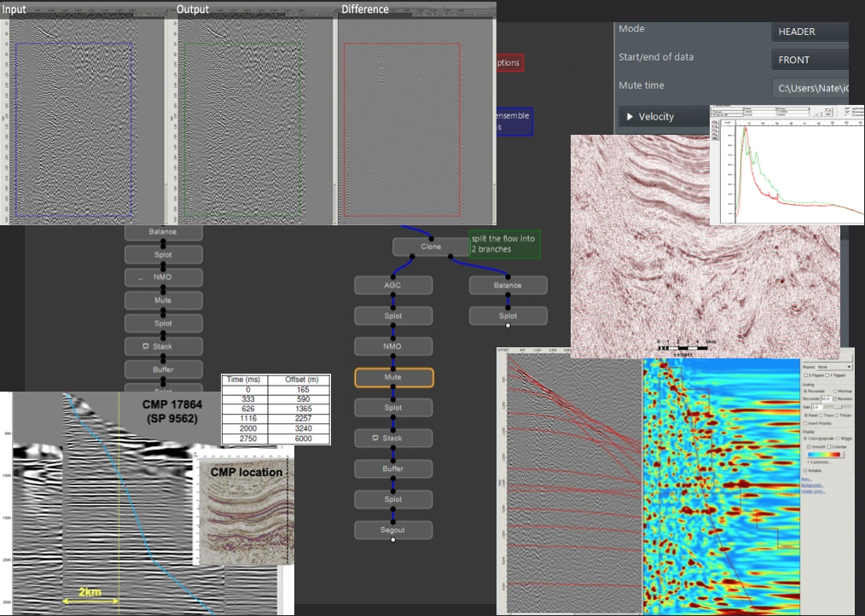The image size is (865, 616).
Task: Select the Wiggle display radio button
Action: (838, 439)
